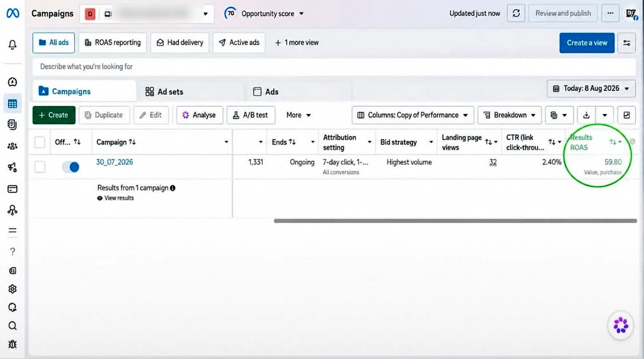Expand the Opportunity score dropdown
Viewport: 644px width, 359px height.
click(301, 14)
